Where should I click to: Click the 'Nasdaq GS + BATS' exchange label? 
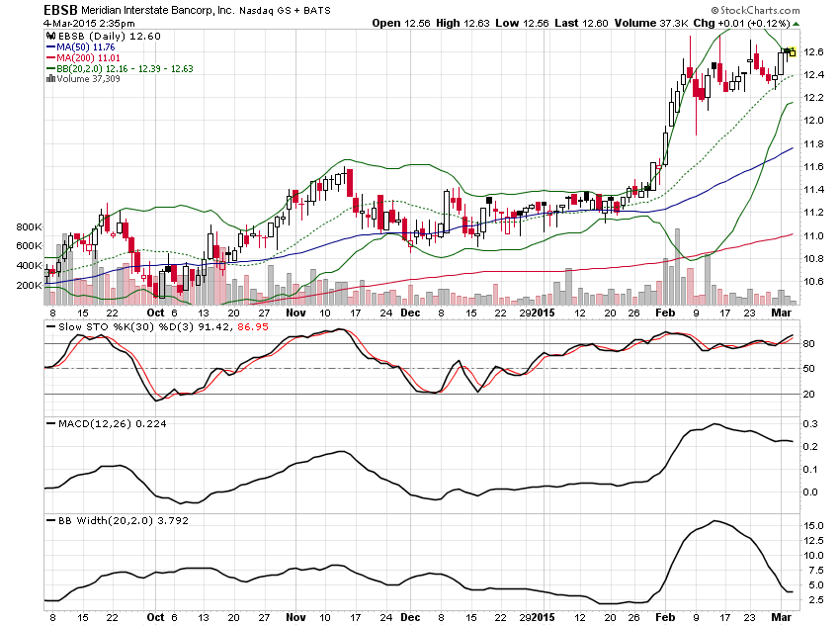click(285, 10)
